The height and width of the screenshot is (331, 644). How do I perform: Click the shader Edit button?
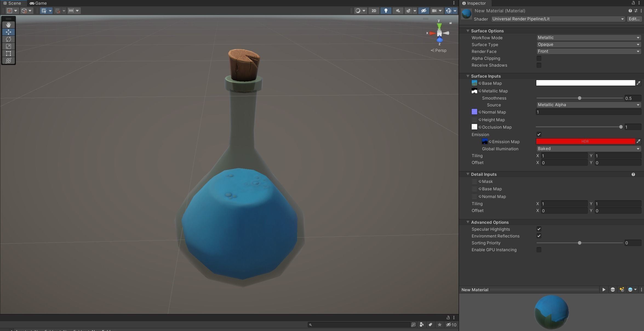(x=634, y=19)
